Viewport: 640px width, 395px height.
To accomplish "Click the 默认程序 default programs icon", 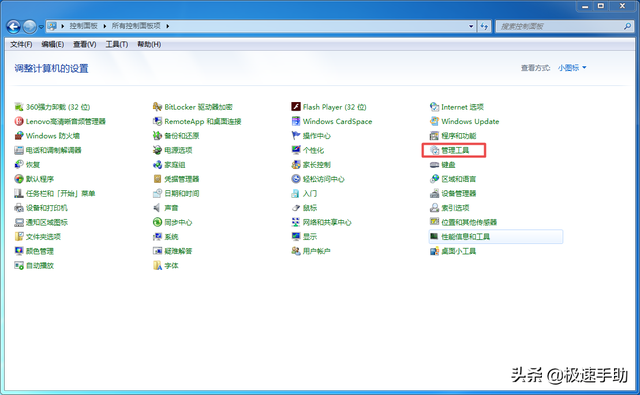I will [x=19, y=179].
